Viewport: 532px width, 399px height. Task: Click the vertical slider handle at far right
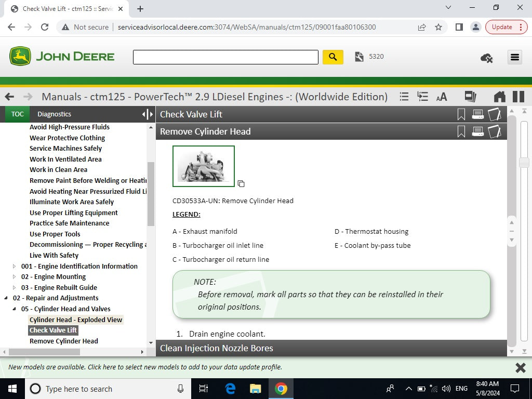pos(524,163)
